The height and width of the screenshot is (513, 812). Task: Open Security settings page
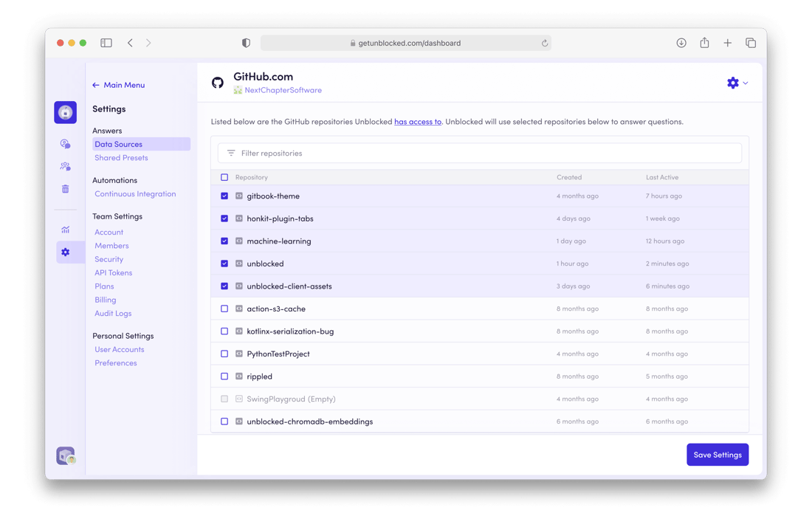[109, 259]
